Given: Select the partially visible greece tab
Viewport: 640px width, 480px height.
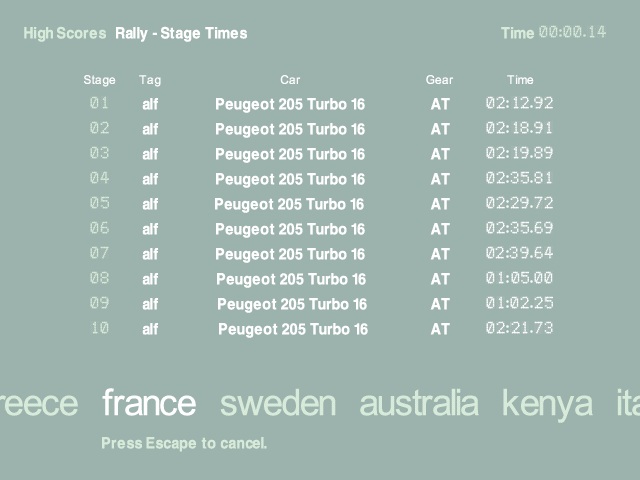Looking at the screenshot, I should (38, 403).
